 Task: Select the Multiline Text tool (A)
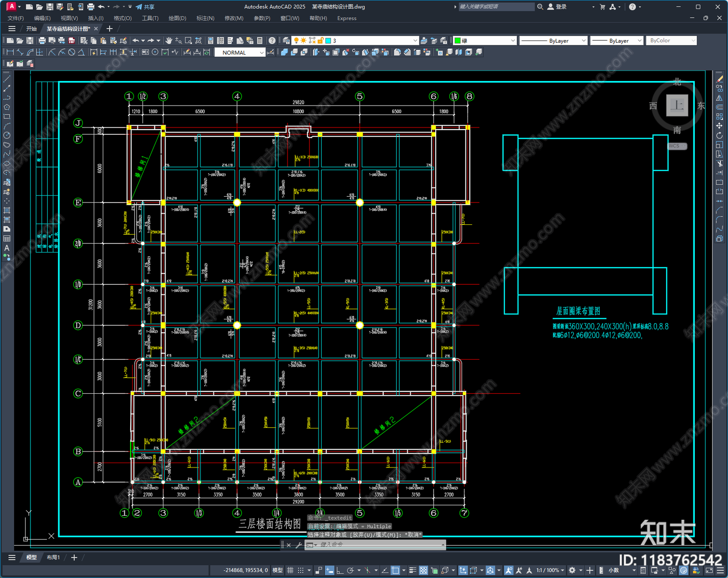pos(7,248)
